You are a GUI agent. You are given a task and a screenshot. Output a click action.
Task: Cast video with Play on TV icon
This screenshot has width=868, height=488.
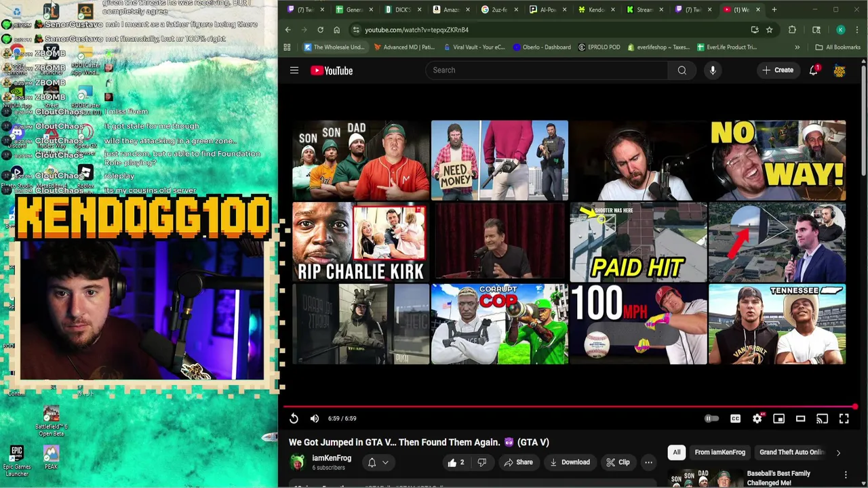coord(822,418)
